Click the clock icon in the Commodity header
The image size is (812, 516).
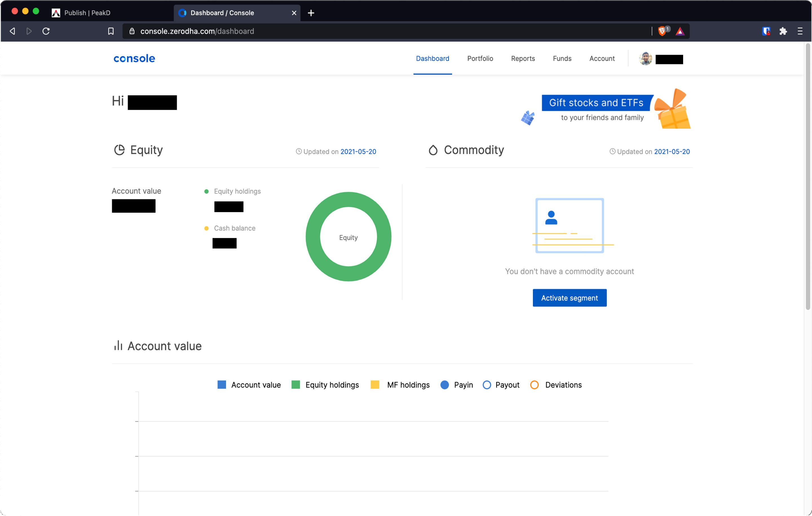pyautogui.click(x=612, y=151)
